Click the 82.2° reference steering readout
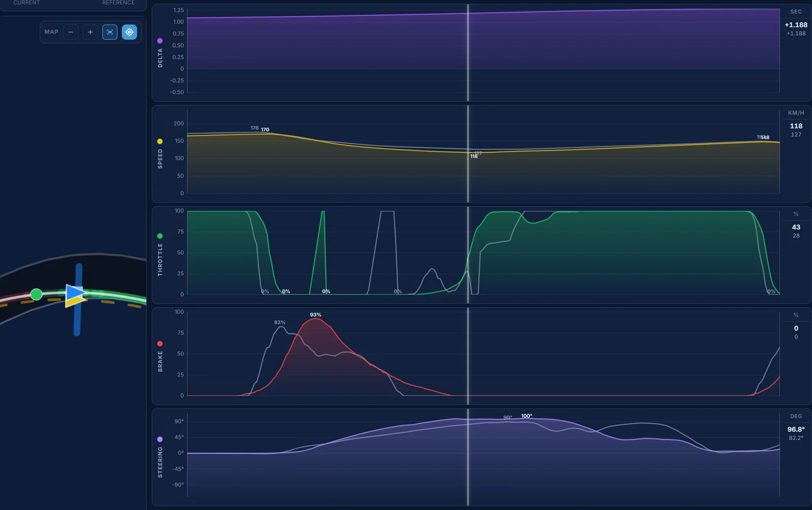The width and height of the screenshot is (812, 510). coord(796,438)
